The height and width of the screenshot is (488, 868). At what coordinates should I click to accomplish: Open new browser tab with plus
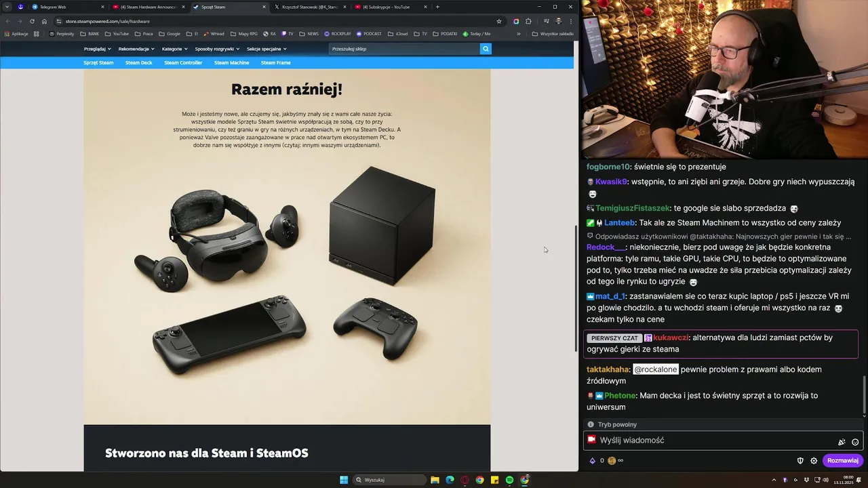pyautogui.click(x=437, y=7)
